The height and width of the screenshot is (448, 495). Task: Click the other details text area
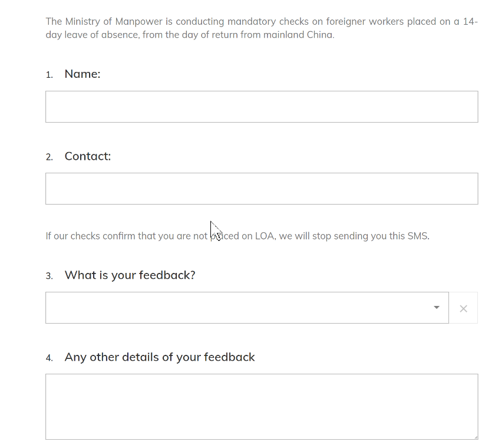click(x=261, y=406)
